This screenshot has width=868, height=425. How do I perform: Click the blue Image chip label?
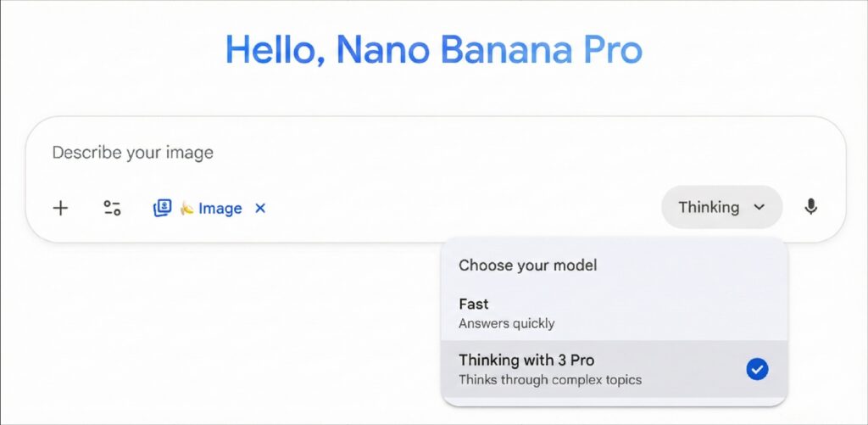point(220,209)
